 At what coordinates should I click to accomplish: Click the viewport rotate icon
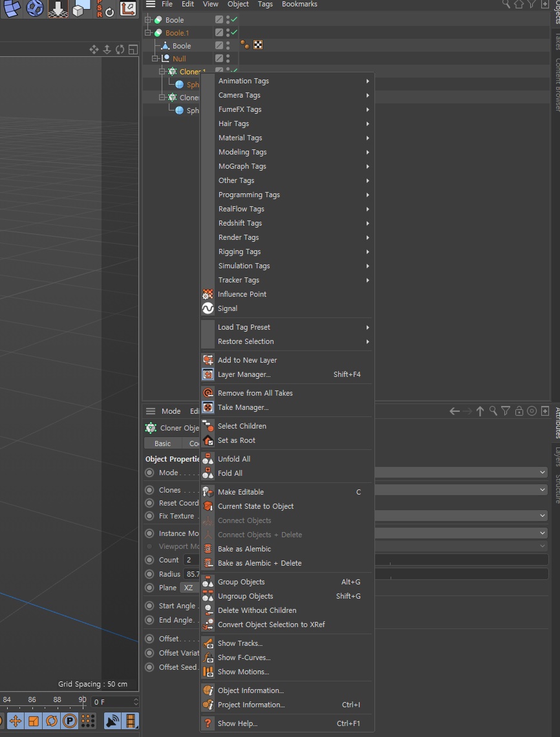tap(120, 49)
